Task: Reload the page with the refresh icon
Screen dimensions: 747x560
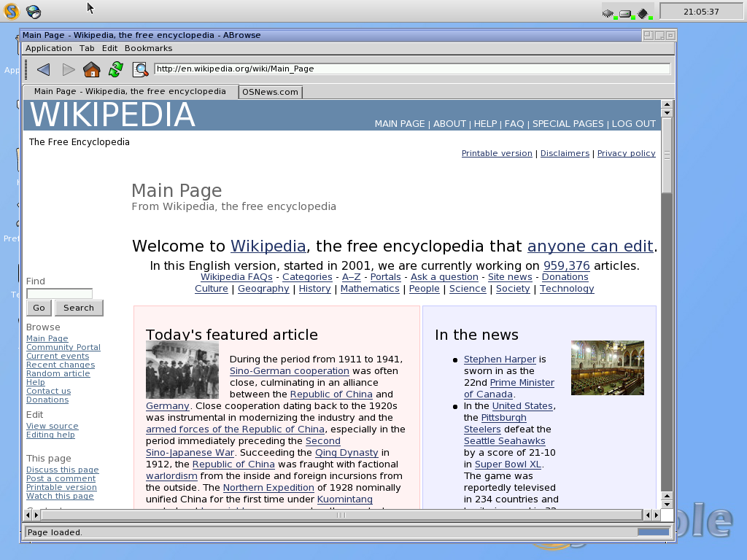Action: [x=115, y=69]
